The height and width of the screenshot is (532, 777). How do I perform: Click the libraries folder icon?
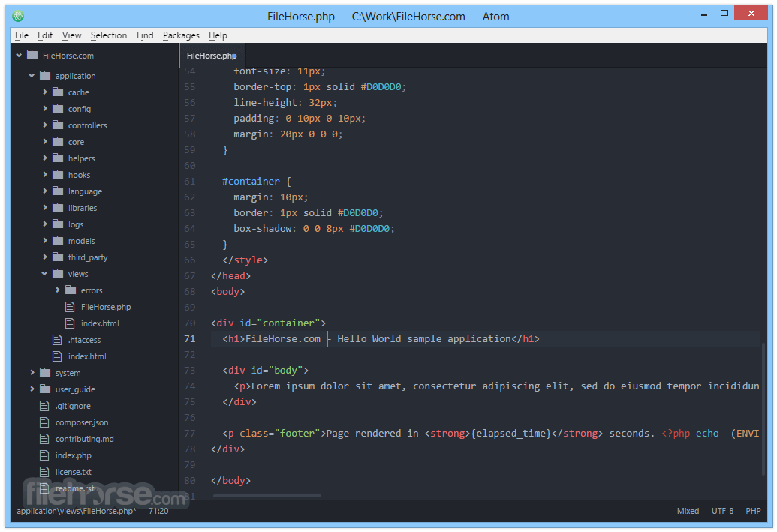tap(58, 207)
